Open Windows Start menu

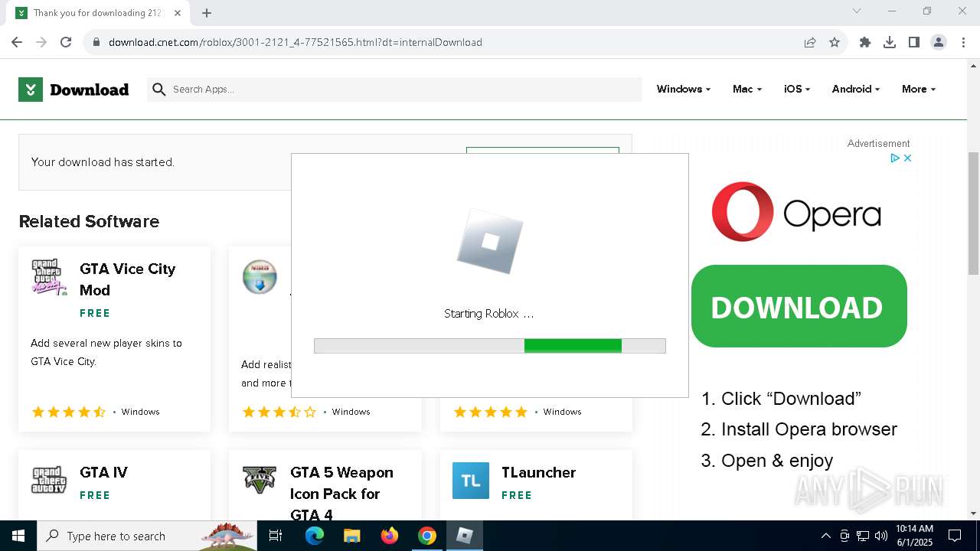click(18, 536)
